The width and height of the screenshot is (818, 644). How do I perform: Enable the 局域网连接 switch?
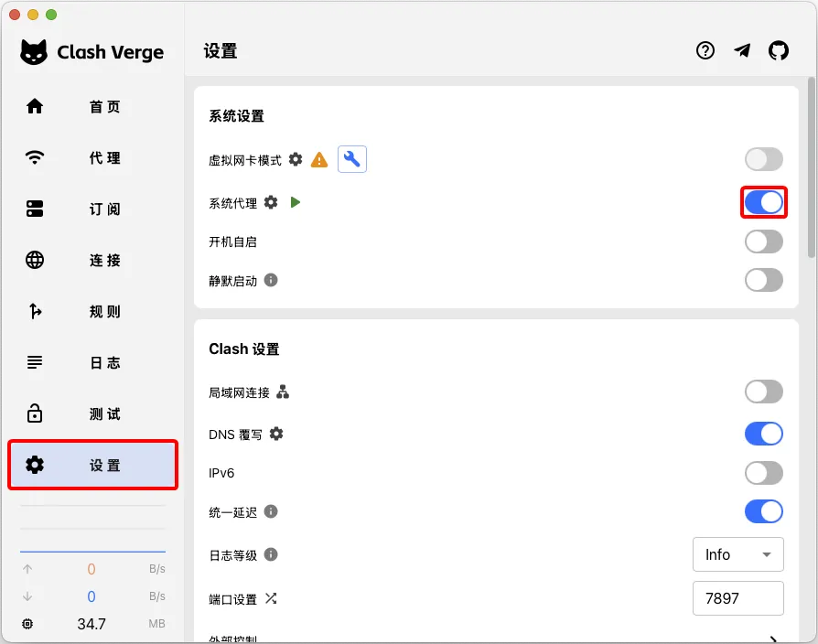(764, 392)
